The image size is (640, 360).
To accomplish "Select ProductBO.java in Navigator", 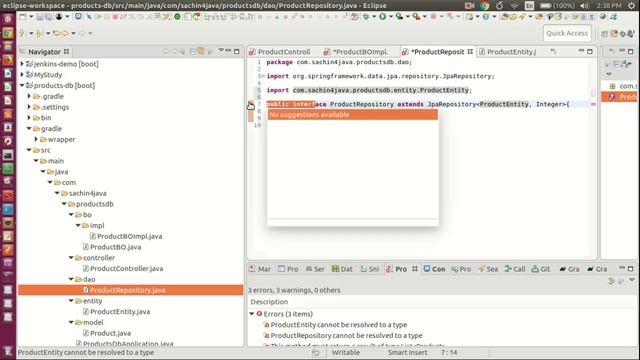I will click(112, 247).
